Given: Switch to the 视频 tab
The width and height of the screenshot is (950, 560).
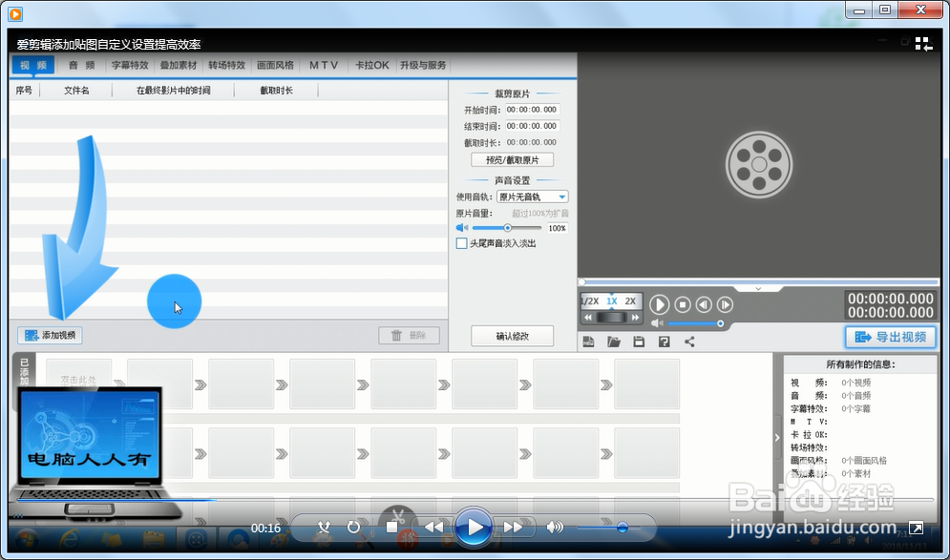Looking at the screenshot, I should tap(33, 65).
